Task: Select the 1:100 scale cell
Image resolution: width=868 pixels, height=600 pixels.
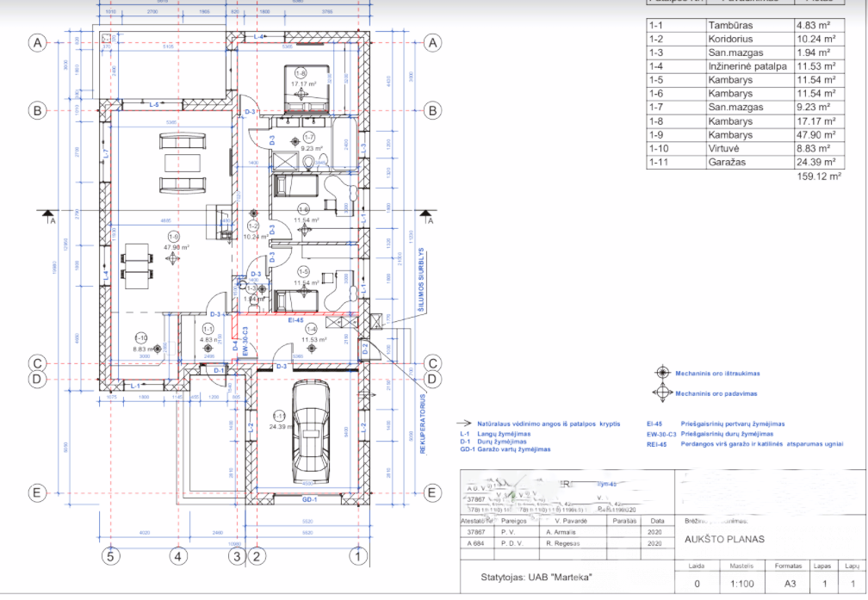Action: 741,584
